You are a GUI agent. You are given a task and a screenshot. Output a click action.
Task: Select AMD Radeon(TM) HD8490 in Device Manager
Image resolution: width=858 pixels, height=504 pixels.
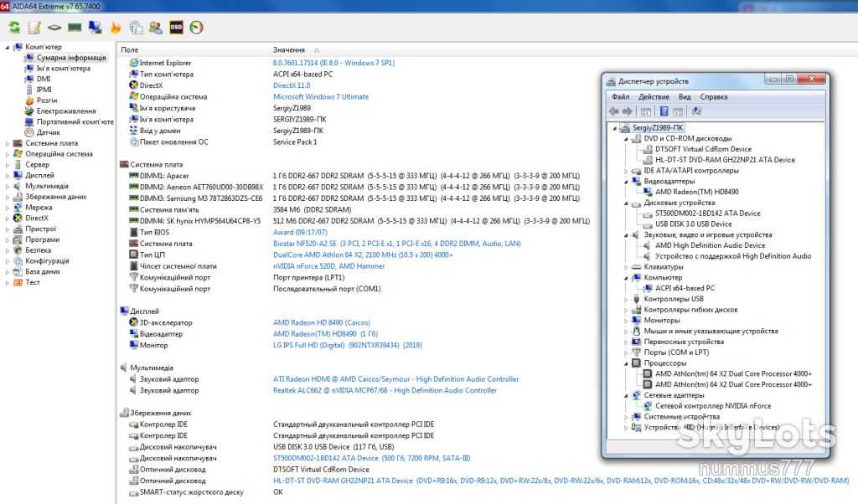[x=696, y=192]
